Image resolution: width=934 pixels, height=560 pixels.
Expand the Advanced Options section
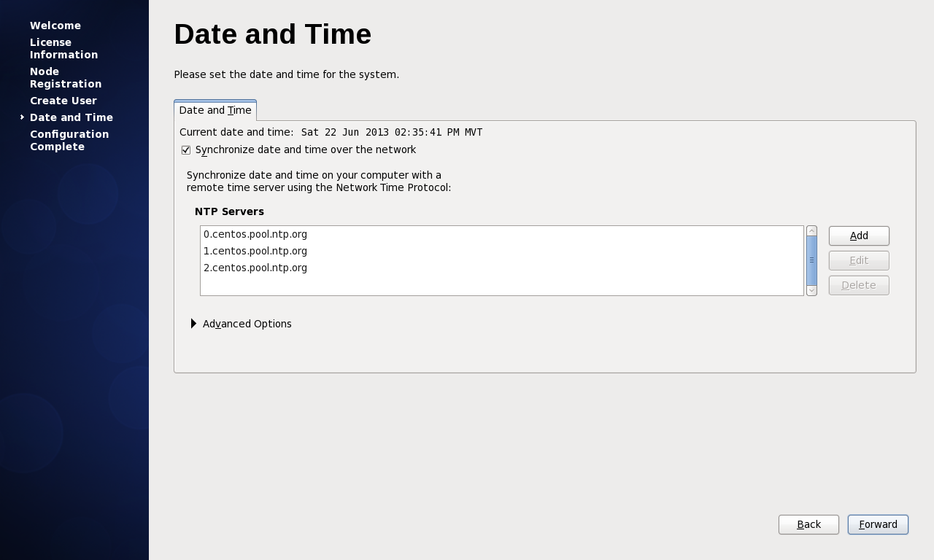194,324
